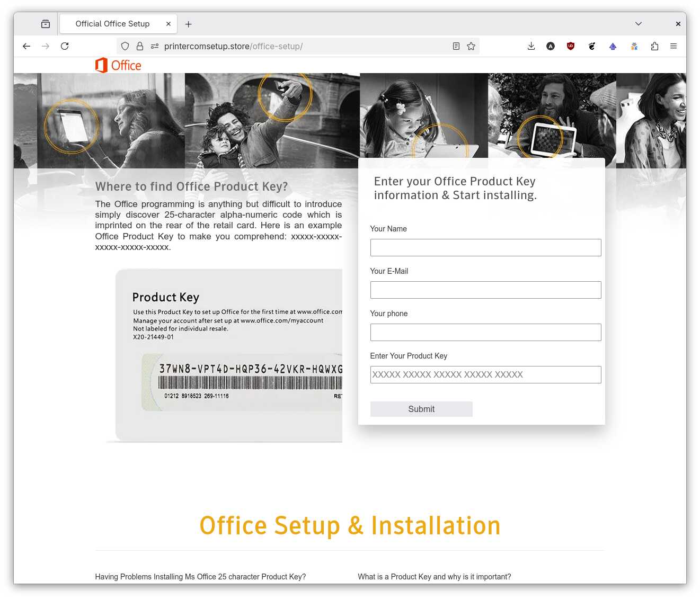
Task: Go back to the previous page
Action: (26, 46)
